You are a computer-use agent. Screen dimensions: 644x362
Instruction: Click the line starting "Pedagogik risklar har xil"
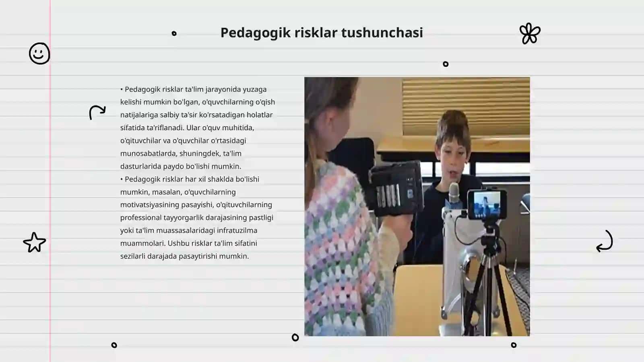click(x=190, y=179)
